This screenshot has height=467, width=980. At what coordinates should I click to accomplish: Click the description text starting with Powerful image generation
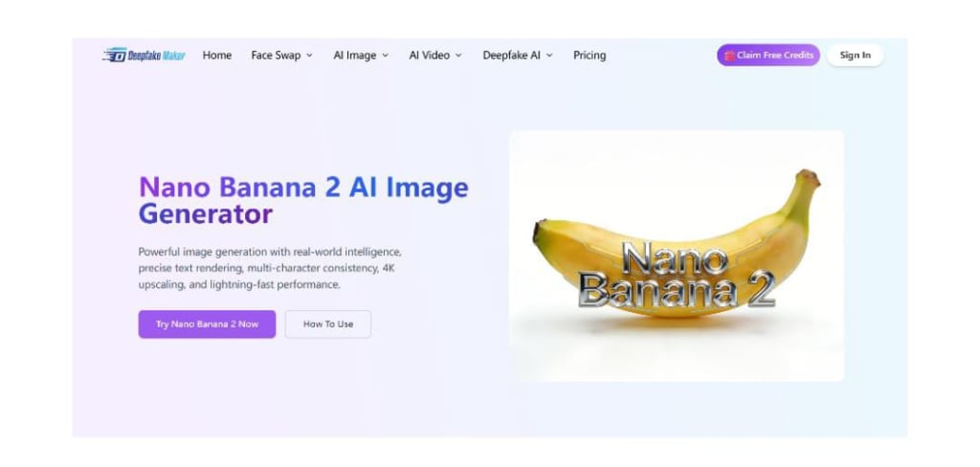270,268
